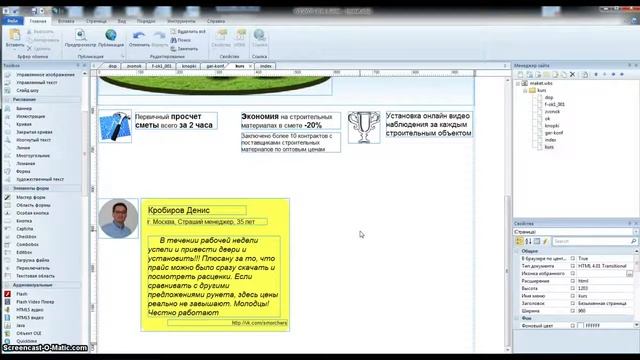Open the Файл ribbon menu
The width and height of the screenshot is (640, 360).
coord(12,21)
